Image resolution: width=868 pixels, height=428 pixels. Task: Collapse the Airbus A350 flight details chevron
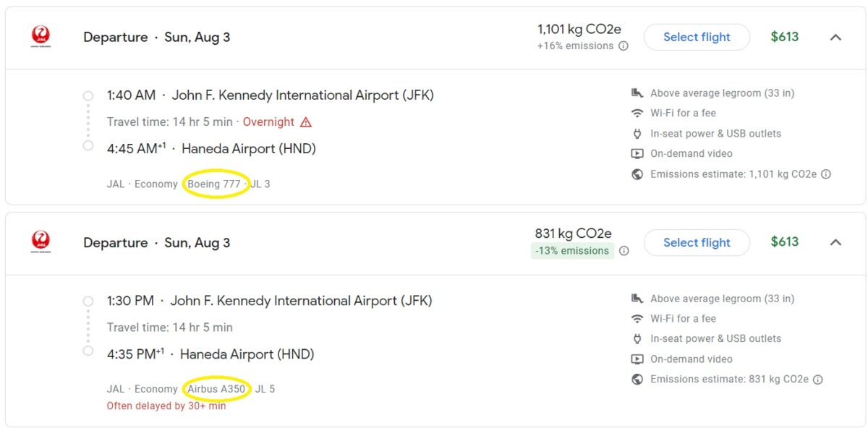(x=835, y=242)
